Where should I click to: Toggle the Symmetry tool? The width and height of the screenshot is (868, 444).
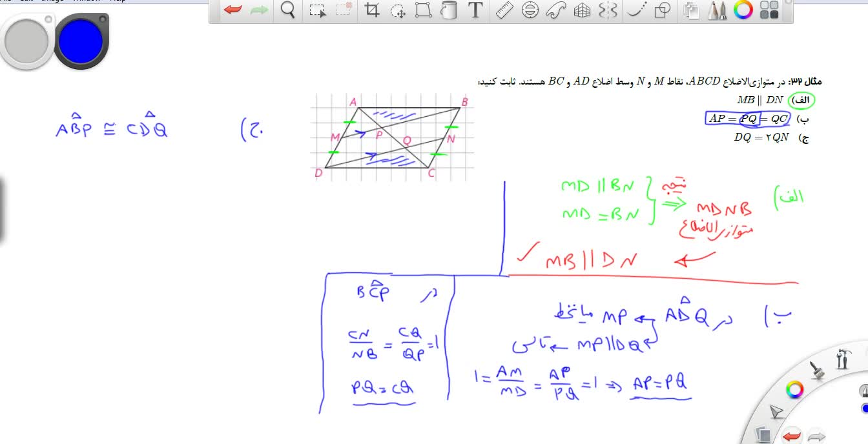608,10
